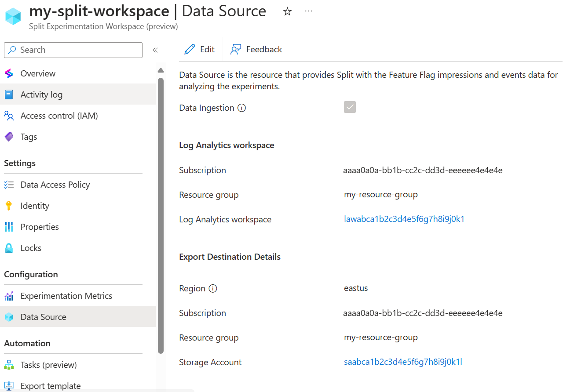The width and height of the screenshot is (563, 392).
Task: Click the Locks padlock icon
Action: click(x=9, y=248)
